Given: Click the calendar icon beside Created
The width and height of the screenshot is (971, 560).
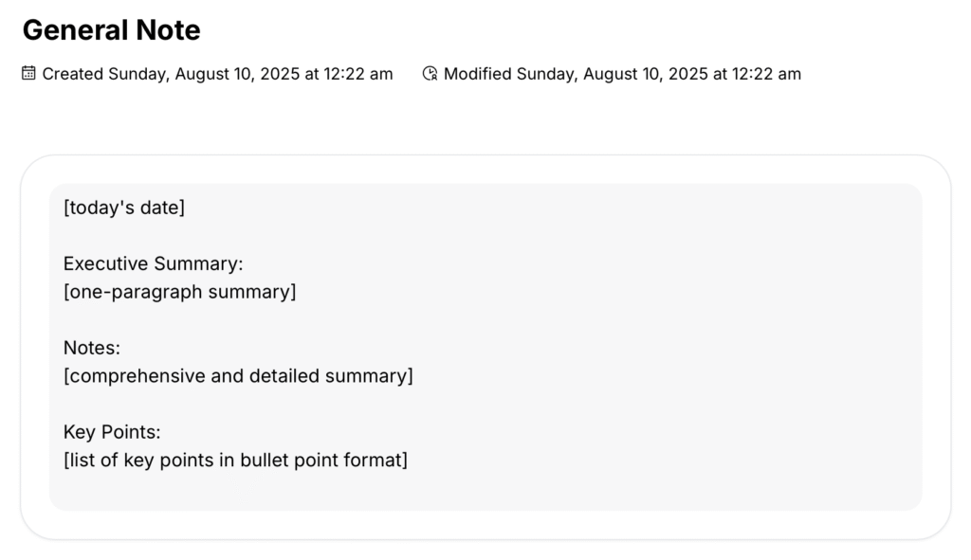Looking at the screenshot, I should pyautogui.click(x=29, y=73).
